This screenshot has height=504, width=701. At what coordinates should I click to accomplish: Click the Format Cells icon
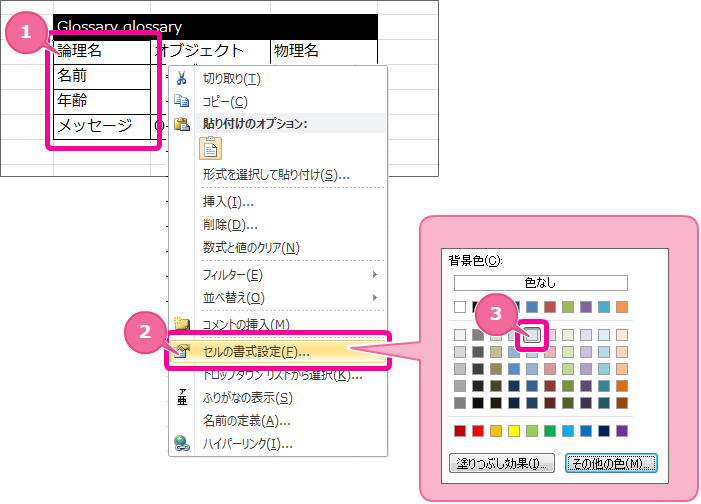click(182, 351)
